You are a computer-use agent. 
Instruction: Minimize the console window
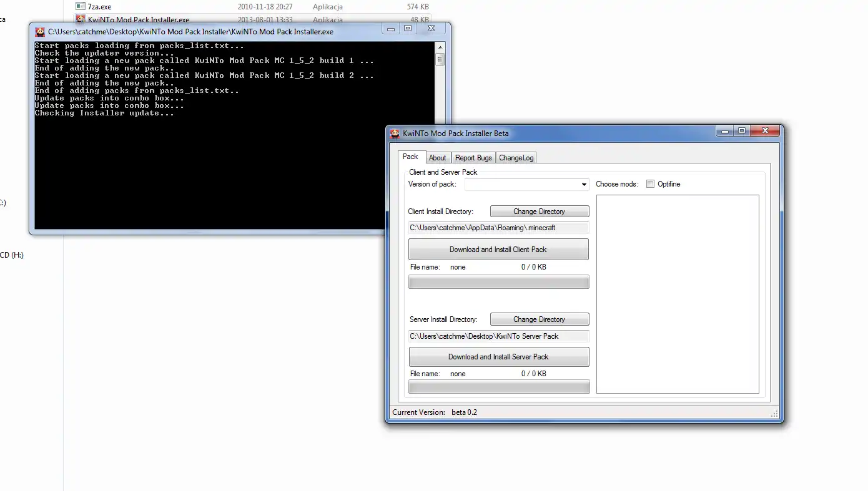click(x=391, y=29)
